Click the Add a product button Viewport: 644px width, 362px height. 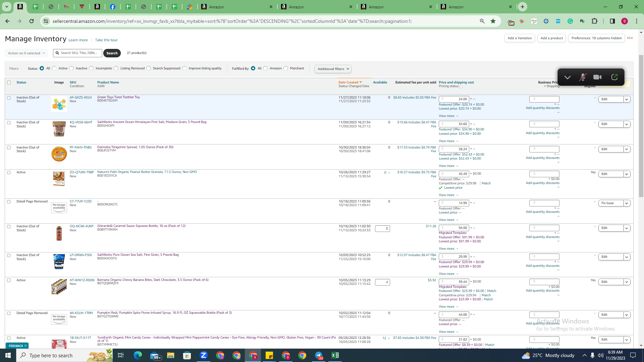pyautogui.click(x=552, y=38)
